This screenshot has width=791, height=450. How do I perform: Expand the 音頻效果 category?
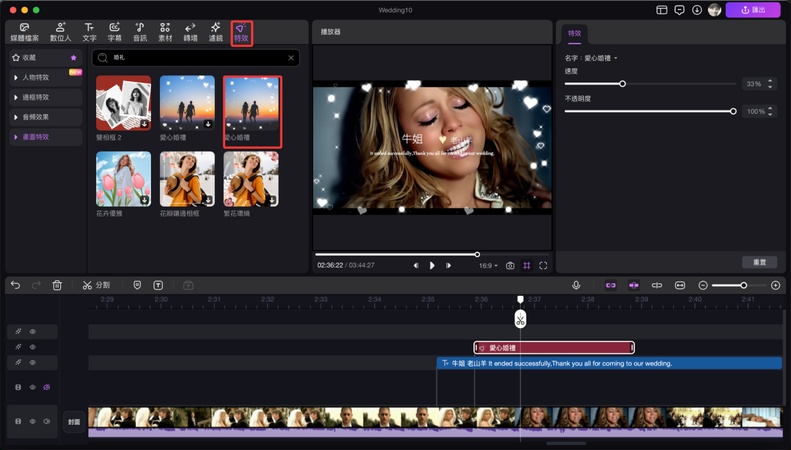coord(36,117)
